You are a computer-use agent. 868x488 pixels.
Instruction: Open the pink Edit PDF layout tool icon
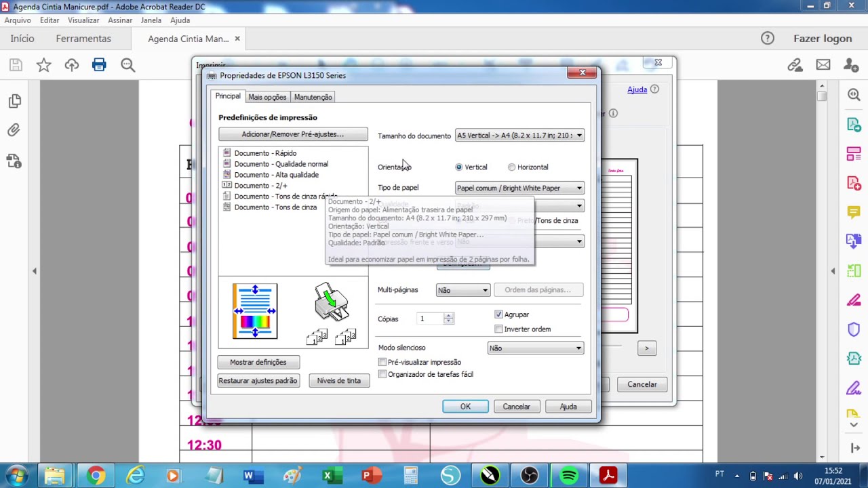pos(854,154)
